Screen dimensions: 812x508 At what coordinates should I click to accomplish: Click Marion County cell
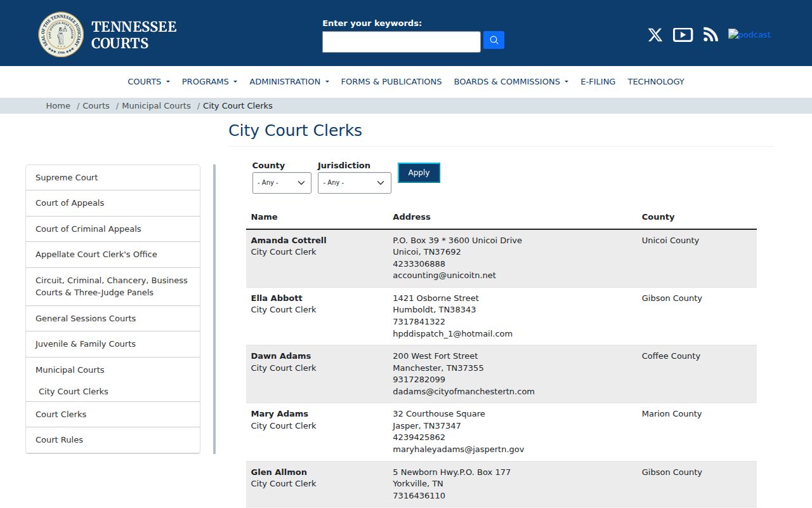672,414
